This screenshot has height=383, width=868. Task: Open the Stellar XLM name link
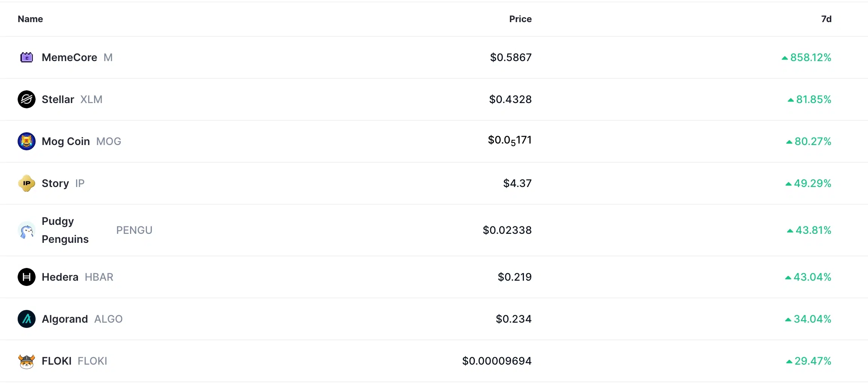coord(72,99)
